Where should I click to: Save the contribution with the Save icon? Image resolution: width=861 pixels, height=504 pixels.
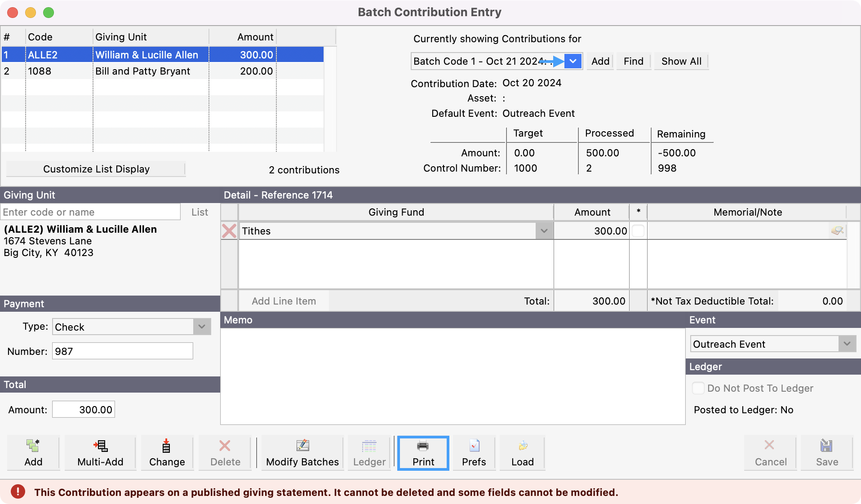click(826, 452)
